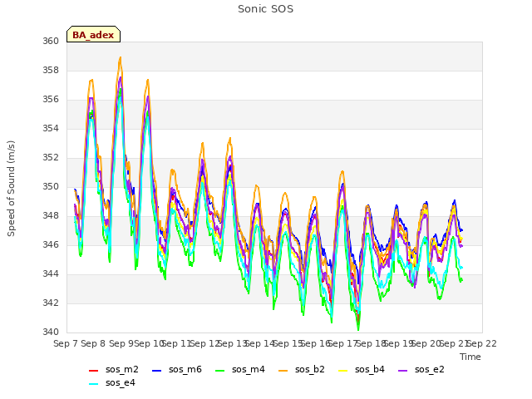The height and width of the screenshot is (399, 532).
Task: Click the green sos_m4 legend swatch
Action: click(x=219, y=371)
